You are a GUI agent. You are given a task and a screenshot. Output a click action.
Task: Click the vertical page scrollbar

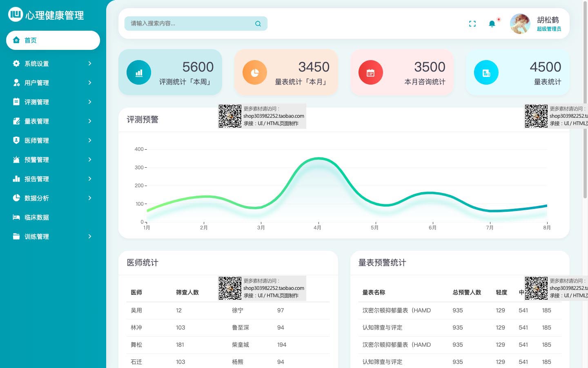pos(585,53)
